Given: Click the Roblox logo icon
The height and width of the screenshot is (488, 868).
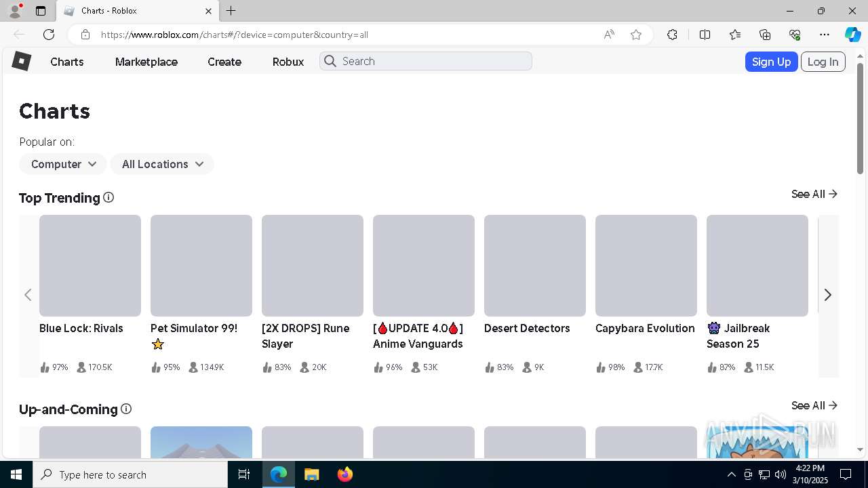Looking at the screenshot, I should tap(22, 61).
